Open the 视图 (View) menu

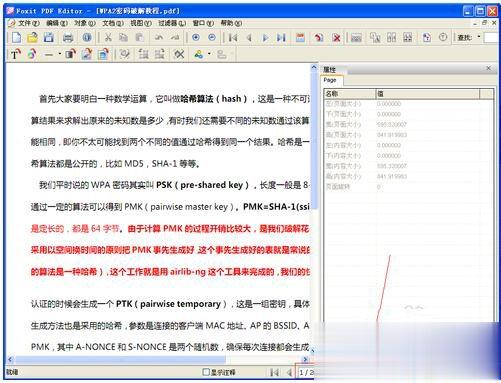point(141,23)
